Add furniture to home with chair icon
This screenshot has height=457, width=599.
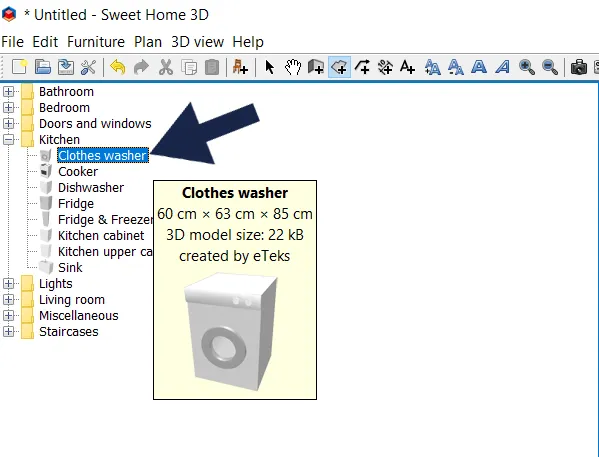click(x=240, y=67)
